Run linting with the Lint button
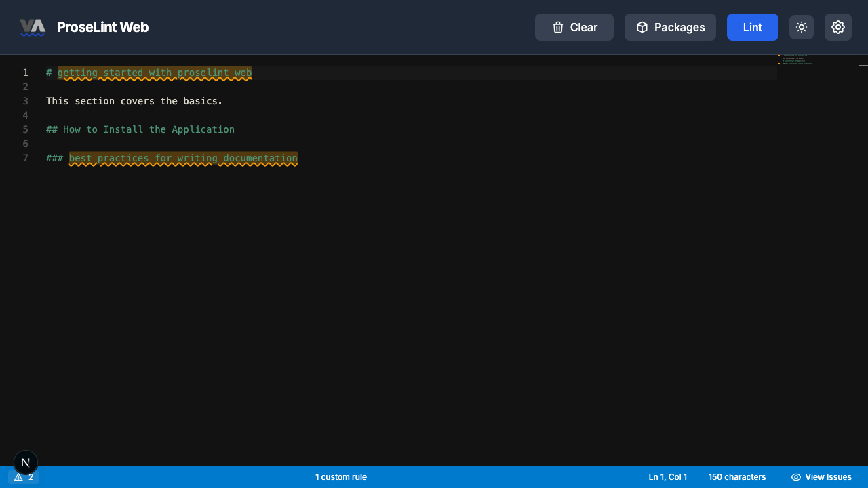The image size is (868, 488). tap(752, 27)
